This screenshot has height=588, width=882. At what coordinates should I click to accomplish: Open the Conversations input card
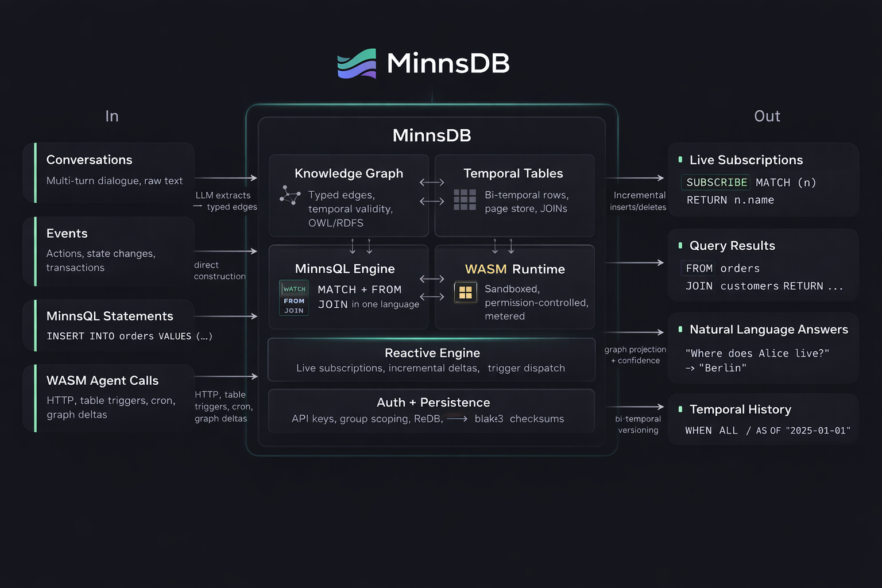pos(108,172)
